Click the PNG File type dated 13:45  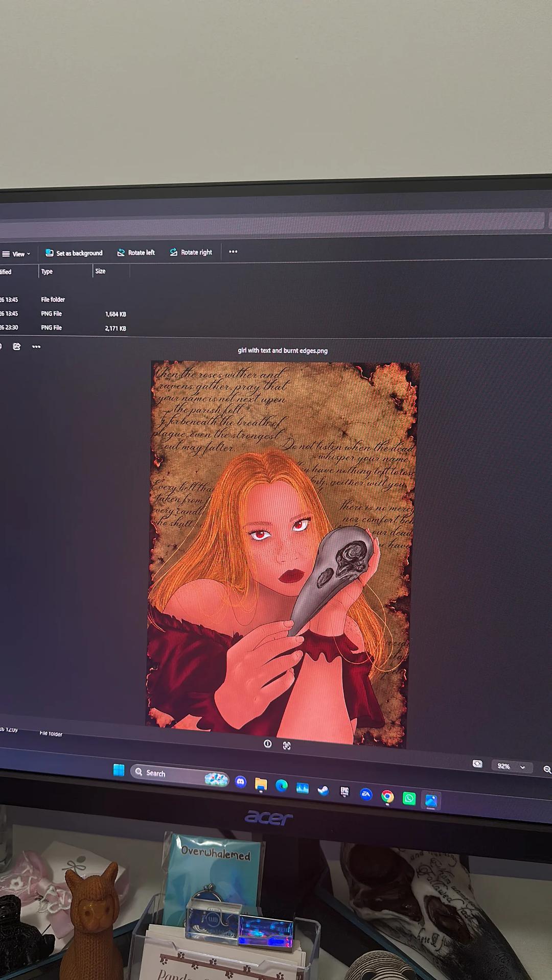pos(51,314)
